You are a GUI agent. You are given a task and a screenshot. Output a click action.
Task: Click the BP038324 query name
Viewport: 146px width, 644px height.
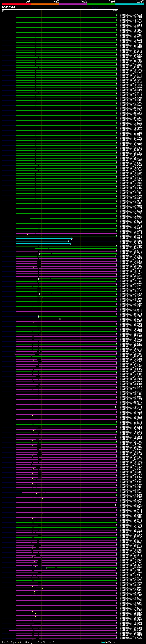[8, 7]
